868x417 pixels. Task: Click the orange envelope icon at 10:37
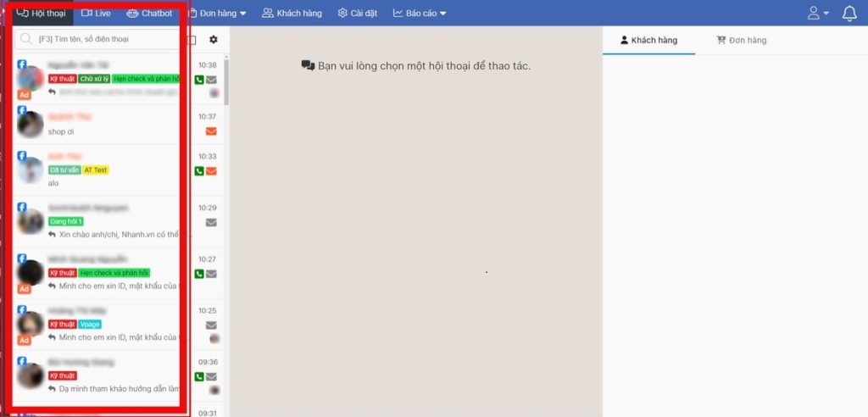(x=211, y=131)
